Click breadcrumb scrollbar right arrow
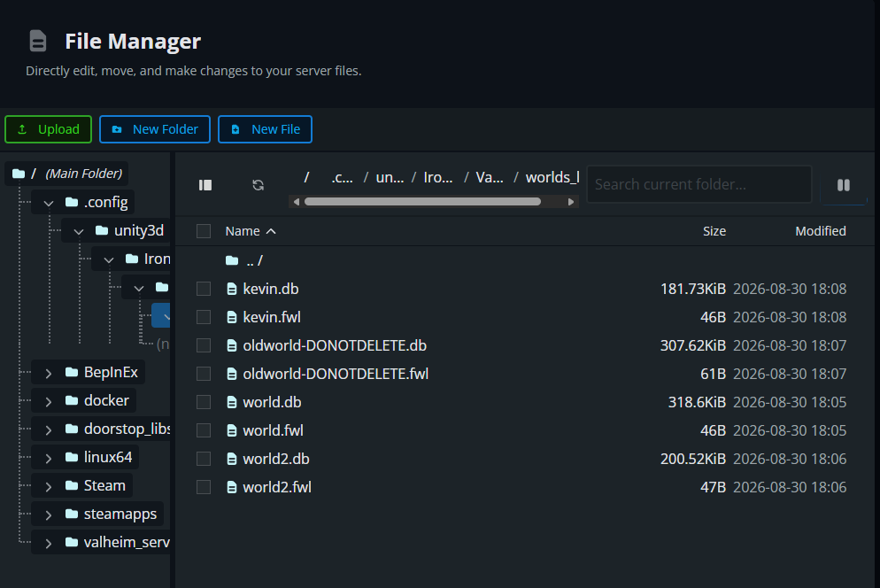Viewport: 880px width, 588px height. (571, 202)
